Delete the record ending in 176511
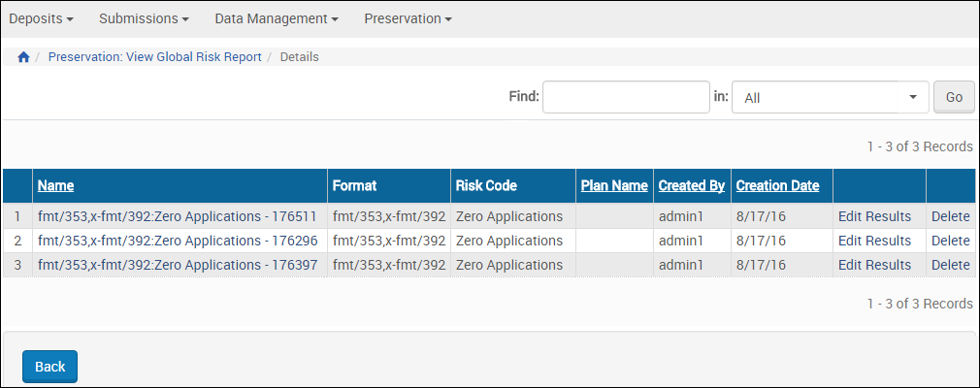Screen dimensions: 980x388 pos(950,216)
